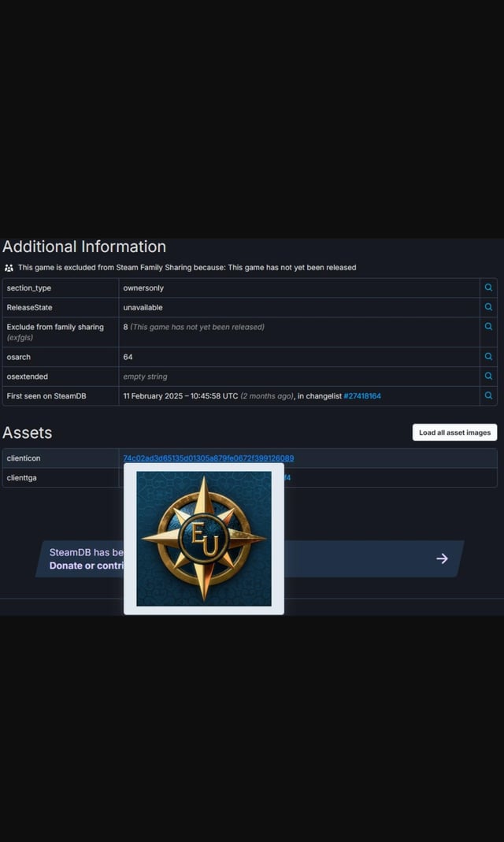The height and width of the screenshot is (842, 504).
Task: Click search icon in osextended row
Action: pos(488,376)
